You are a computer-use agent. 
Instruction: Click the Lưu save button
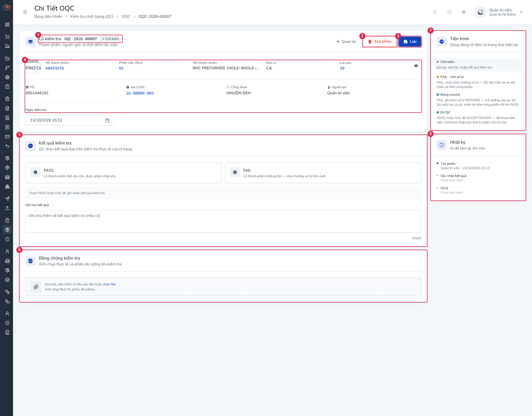coord(410,42)
